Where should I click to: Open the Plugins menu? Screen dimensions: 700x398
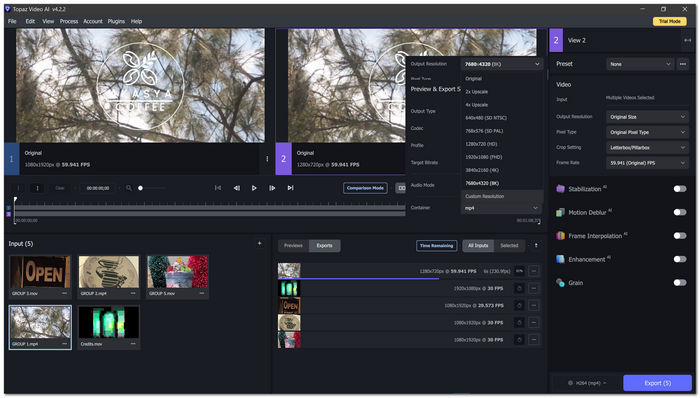(116, 21)
